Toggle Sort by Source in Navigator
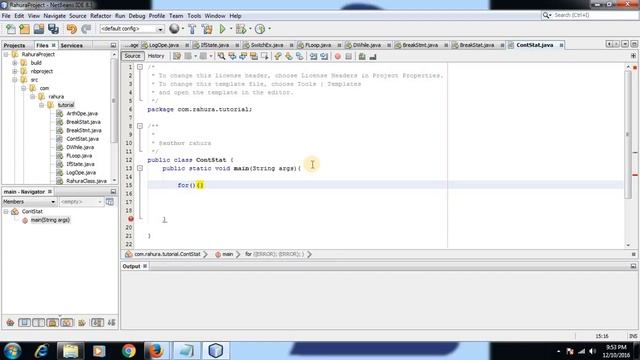This screenshot has height=360, width=640. point(111,323)
